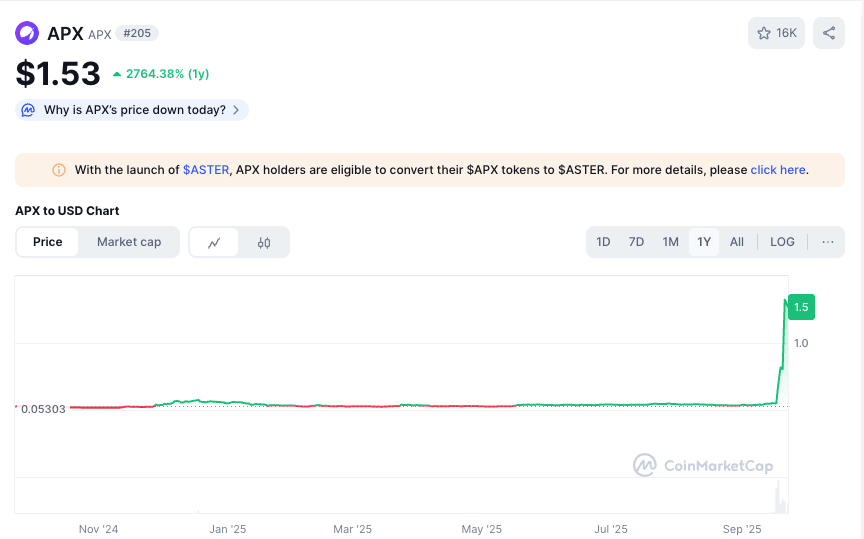Select the Price chart toggle

pos(47,242)
